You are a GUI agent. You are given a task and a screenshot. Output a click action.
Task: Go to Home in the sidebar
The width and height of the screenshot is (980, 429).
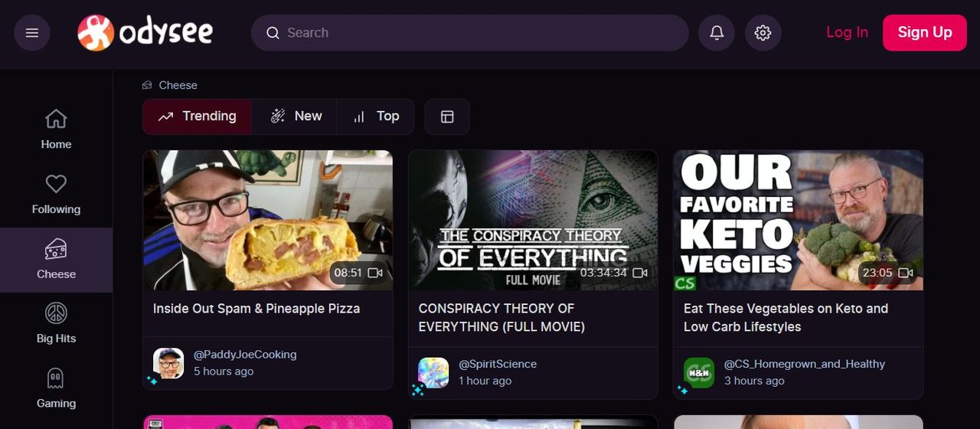(x=56, y=129)
